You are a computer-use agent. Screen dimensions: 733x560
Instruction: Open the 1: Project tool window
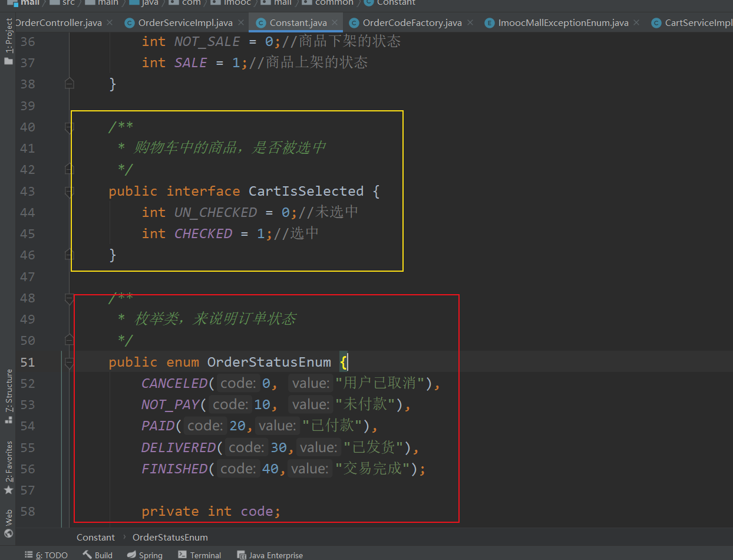8,41
